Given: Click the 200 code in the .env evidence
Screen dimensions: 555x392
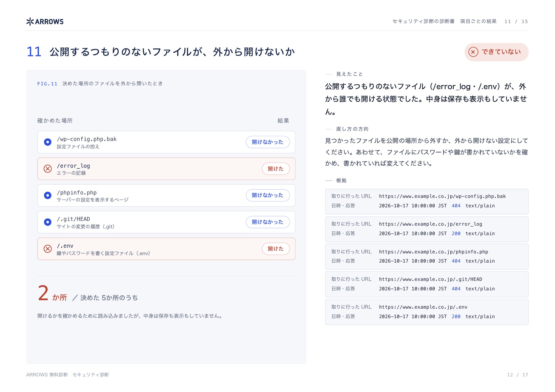Looking at the screenshot, I should [x=456, y=316].
